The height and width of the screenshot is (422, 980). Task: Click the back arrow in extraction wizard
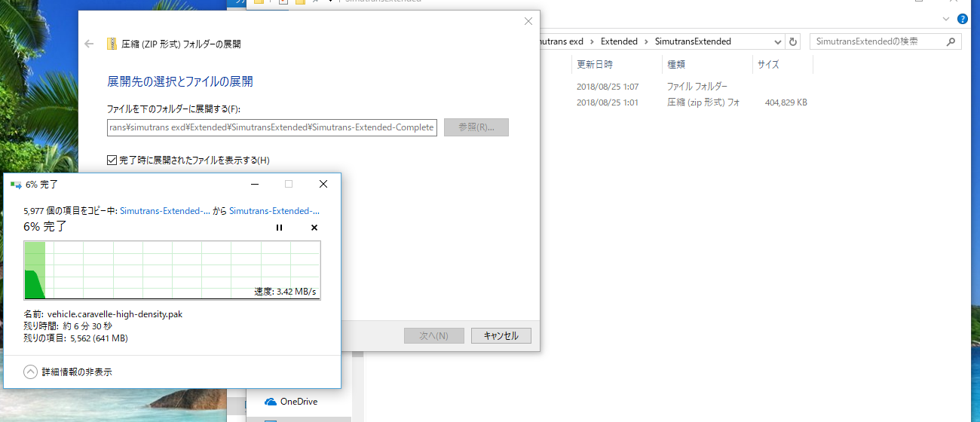point(89,44)
